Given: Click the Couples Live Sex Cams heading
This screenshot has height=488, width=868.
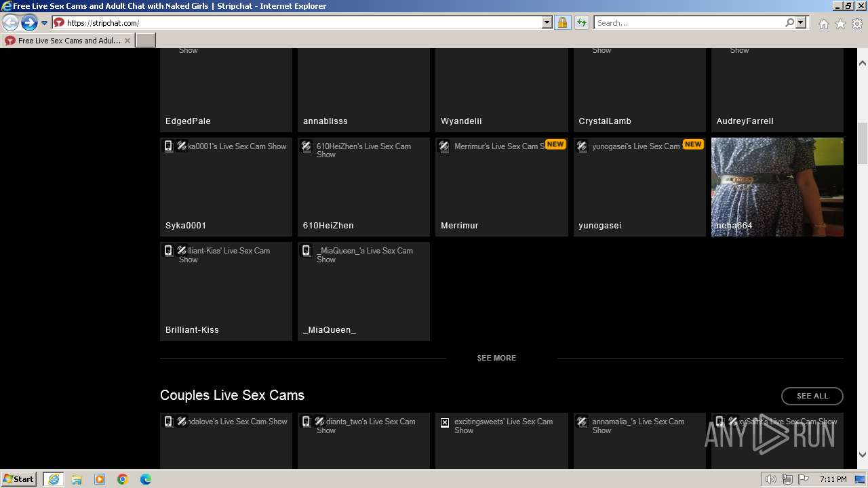Looking at the screenshot, I should [232, 395].
